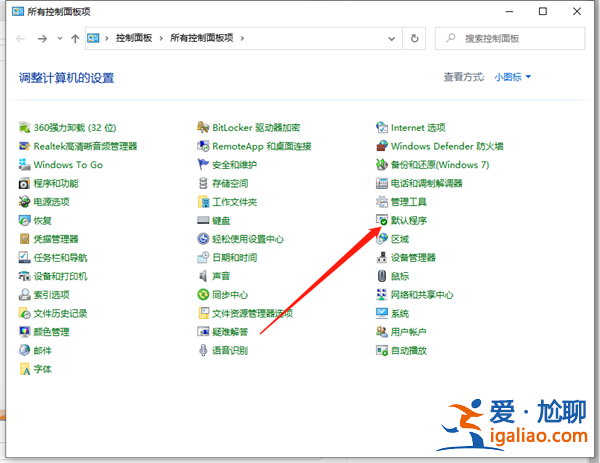Viewport: 600px width, 463px height.
Task: Click the 默认程序 icon
Action: click(x=382, y=220)
